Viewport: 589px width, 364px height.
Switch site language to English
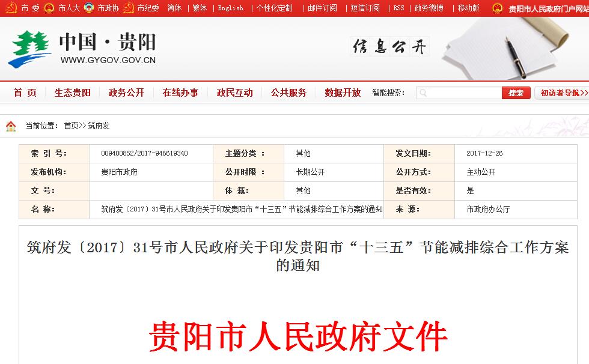click(231, 8)
